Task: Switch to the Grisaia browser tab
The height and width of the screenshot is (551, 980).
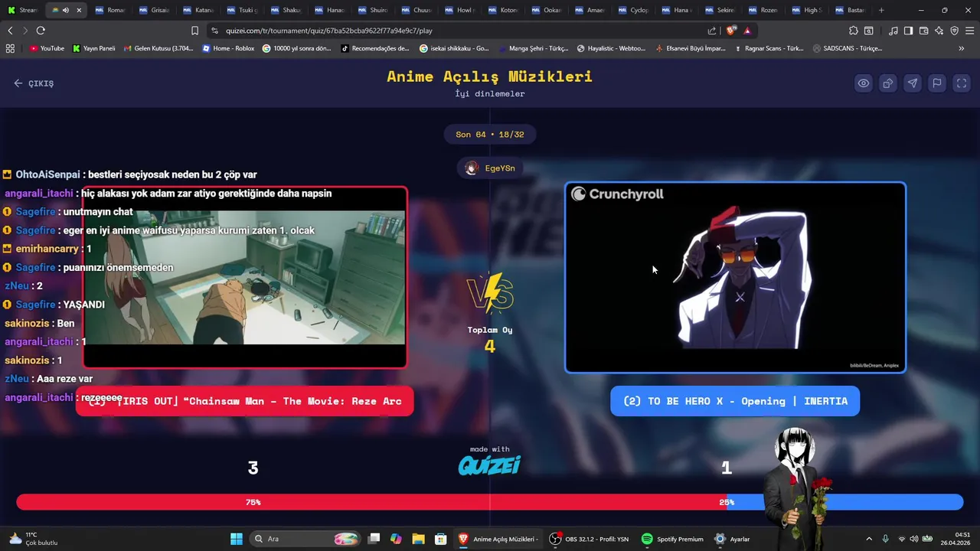Action: pyautogui.click(x=154, y=10)
